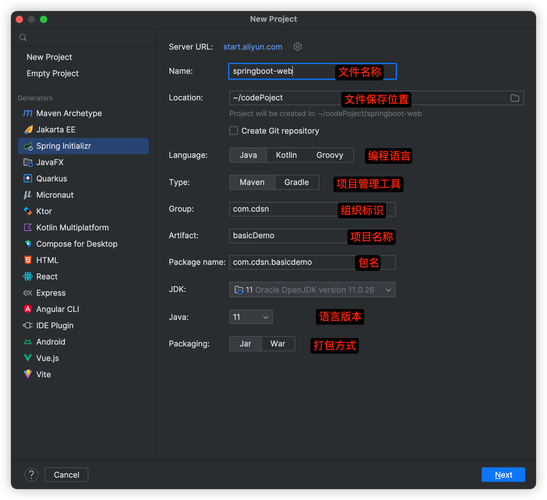Choose Maven project type

pyautogui.click(x=252, y=182)
